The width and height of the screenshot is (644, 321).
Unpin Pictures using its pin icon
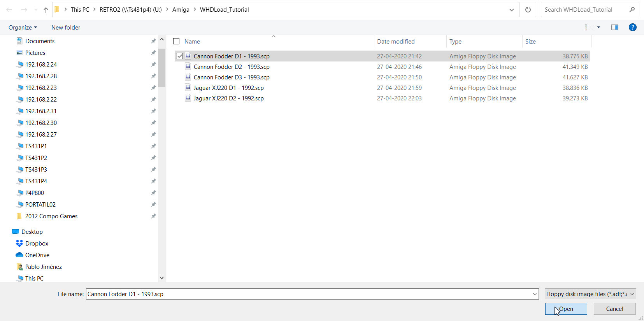pyautogui.click(x=153, y=53)
